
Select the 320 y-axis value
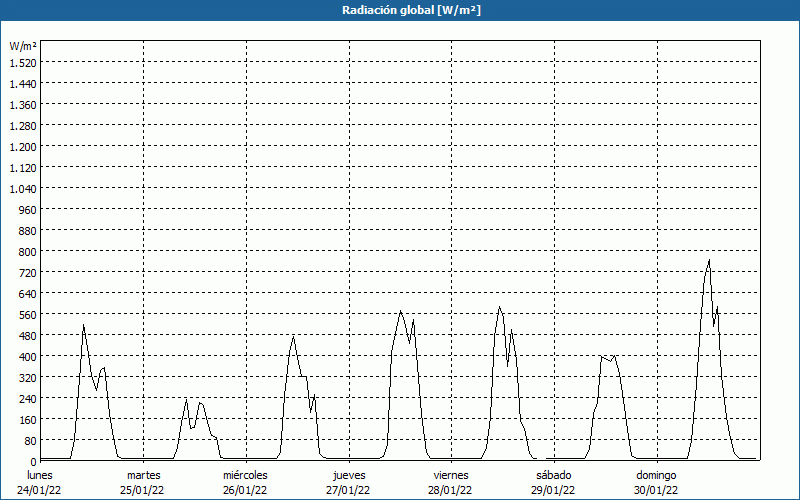(28, 377)
